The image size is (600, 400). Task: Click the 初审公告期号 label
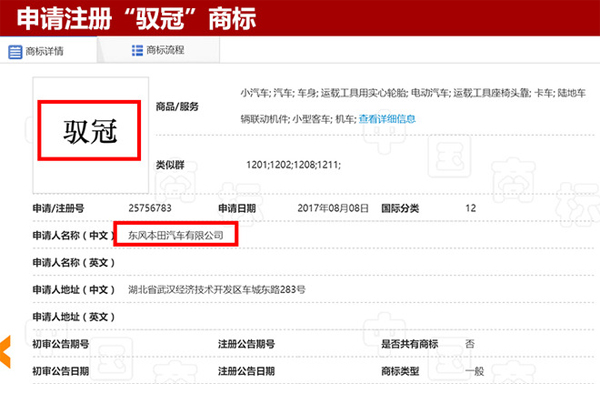(61, 343)
